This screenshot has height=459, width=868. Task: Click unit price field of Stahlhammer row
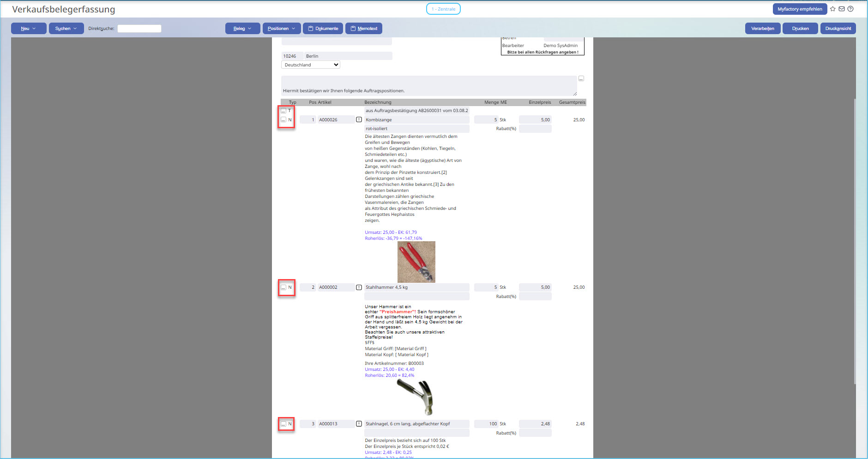535,287
